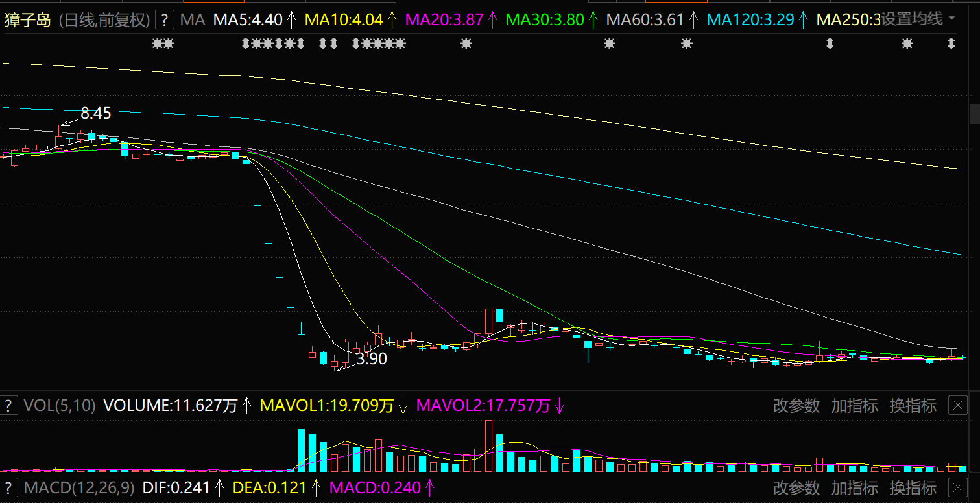This screenshot has height=503, width=980.
Task: Click 加指标 in the VOL panel
Action: 855,406
